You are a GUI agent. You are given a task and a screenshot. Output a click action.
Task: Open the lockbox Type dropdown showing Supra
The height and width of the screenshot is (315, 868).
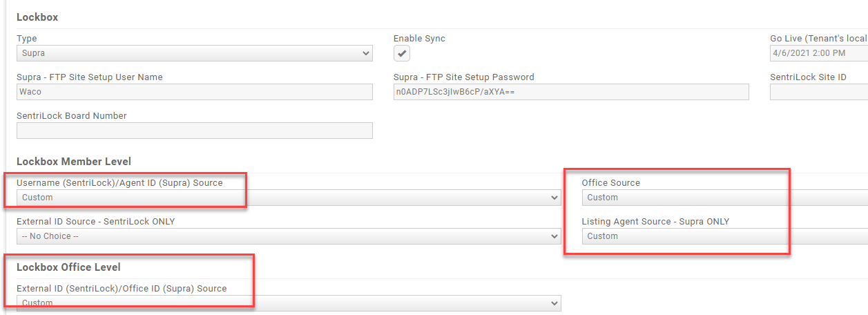click(x=194, y=53)
